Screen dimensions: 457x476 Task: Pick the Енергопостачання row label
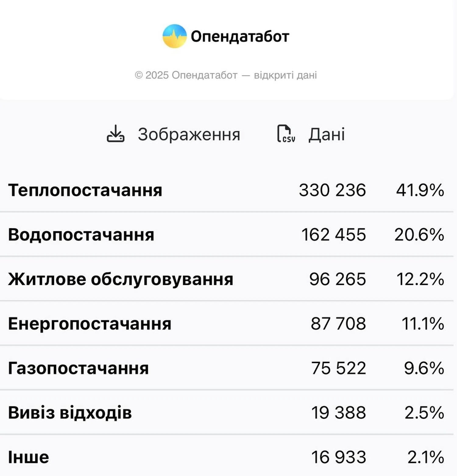point(90,324)
